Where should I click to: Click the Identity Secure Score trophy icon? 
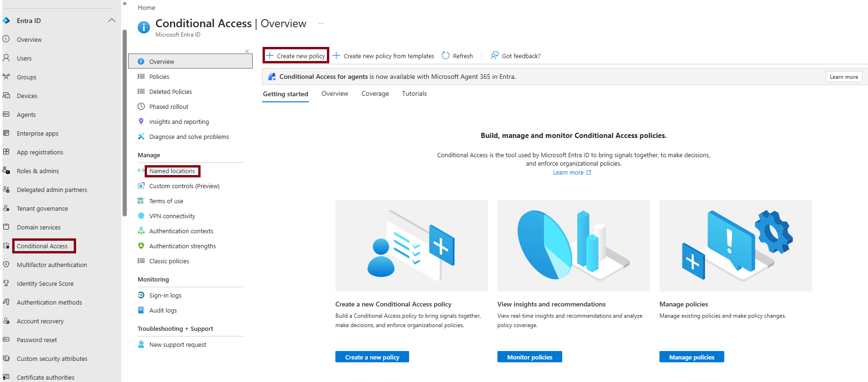tap(6, 283)
